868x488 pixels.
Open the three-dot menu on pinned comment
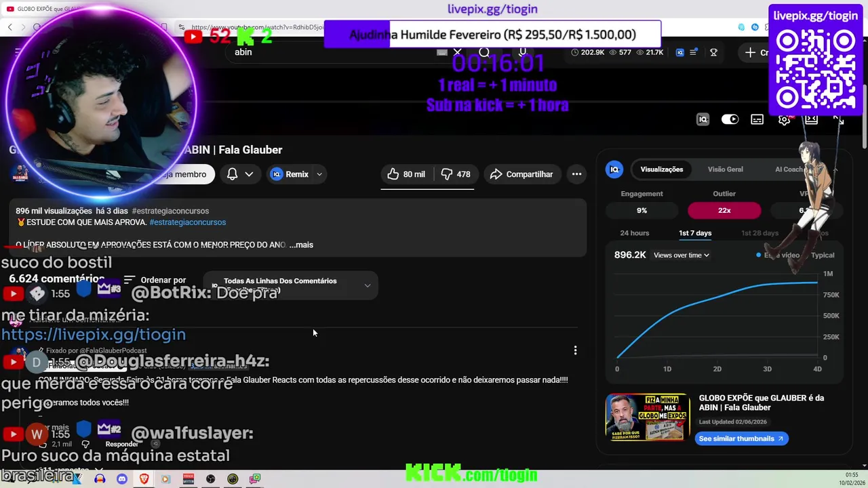tap(575, 350)
